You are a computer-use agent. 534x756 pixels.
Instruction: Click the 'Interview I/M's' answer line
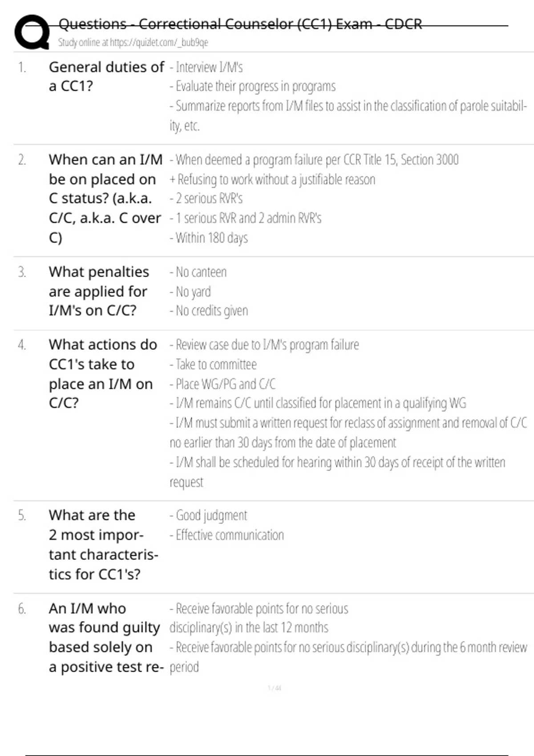[x=206, y=67]
